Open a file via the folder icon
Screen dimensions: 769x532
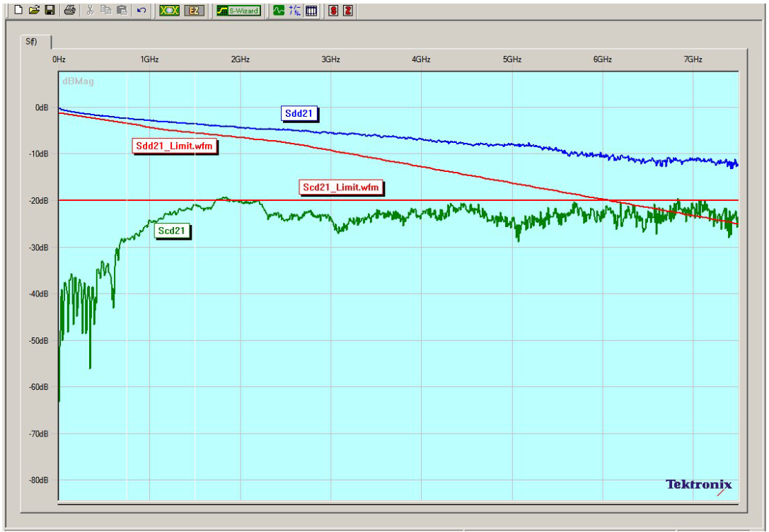(34, 10)
